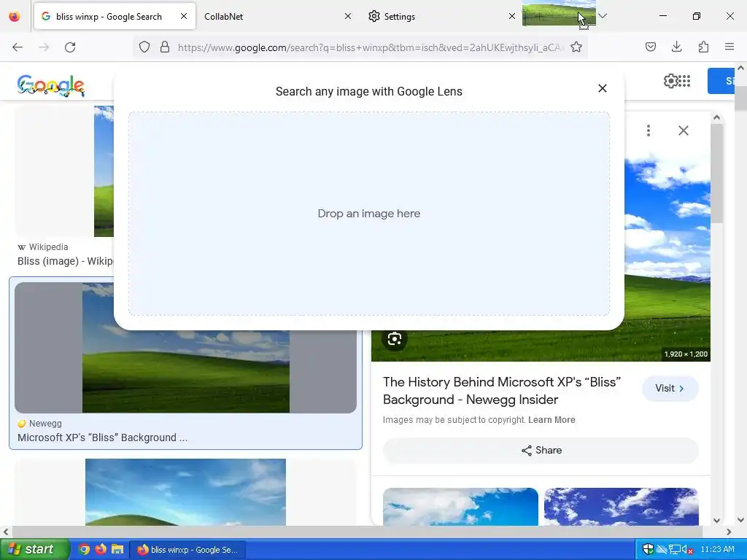This screenshot has height=560, width=747.
Task: Open Google quick settings gear
Action: tap(670, 81)
